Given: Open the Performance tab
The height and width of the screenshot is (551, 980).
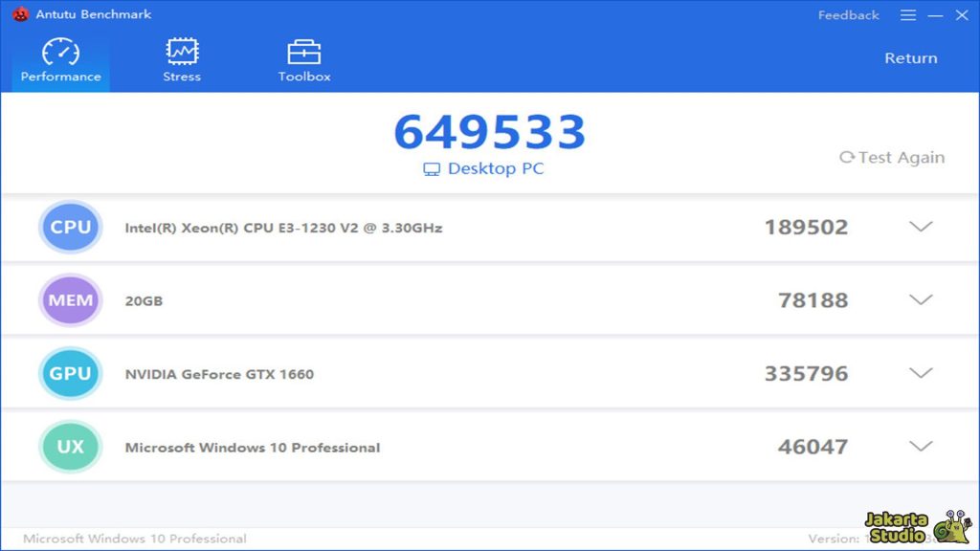Looking at the screenshot, I should pyautogui.click(x=60, y=61).
